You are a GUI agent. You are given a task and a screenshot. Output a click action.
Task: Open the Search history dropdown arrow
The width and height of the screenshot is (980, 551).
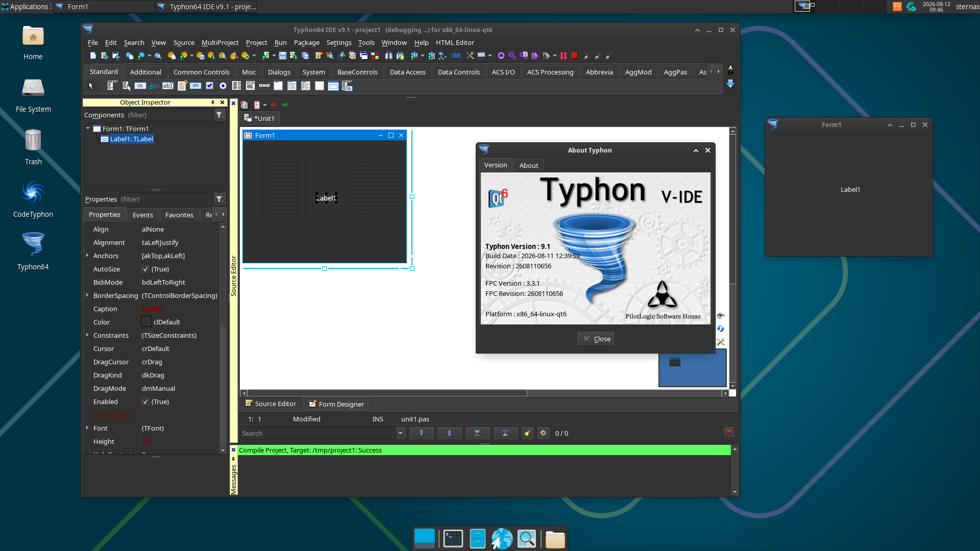pos(401,433)
